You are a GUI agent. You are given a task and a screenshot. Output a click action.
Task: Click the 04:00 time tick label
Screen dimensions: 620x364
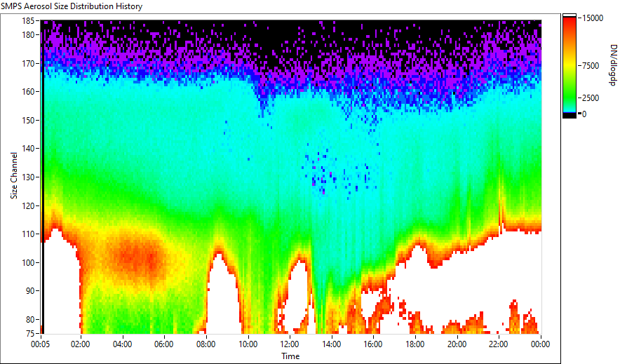pyautogui.click(x=122, y=344)
